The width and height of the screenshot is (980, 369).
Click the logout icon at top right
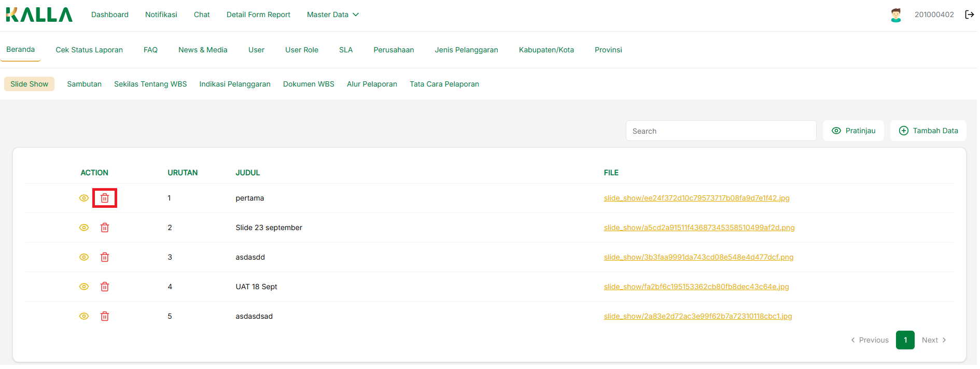point(969,15)
